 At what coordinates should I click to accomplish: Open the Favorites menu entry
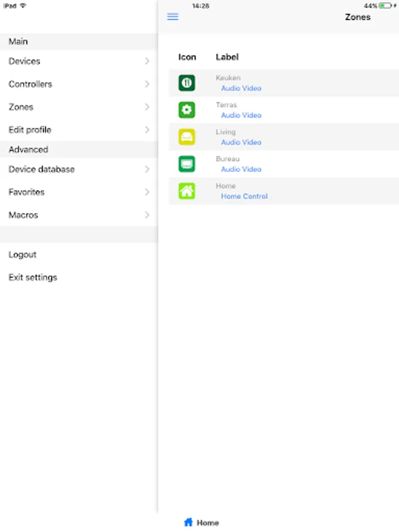click(x=79, y=192)
